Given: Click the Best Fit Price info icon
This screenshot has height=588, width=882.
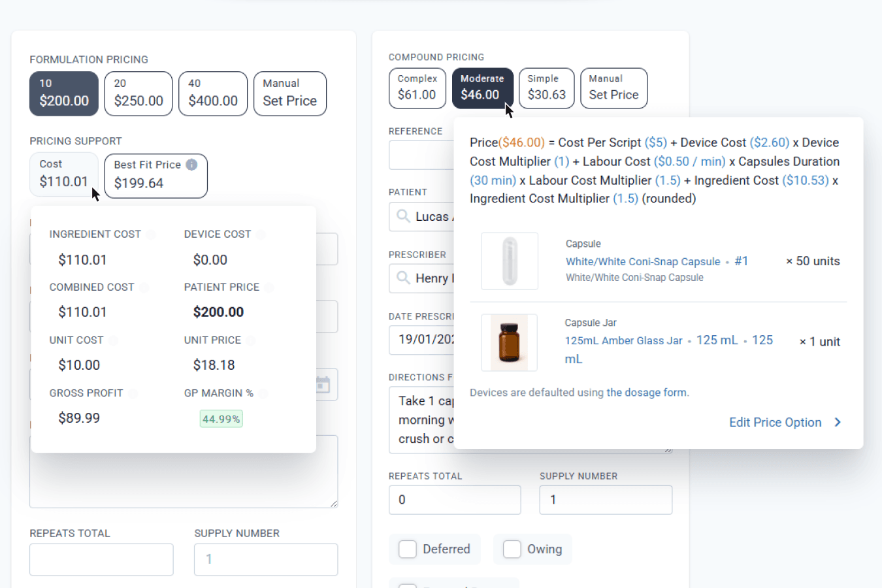Looking at the screenshot, I should tap(191, 165).
